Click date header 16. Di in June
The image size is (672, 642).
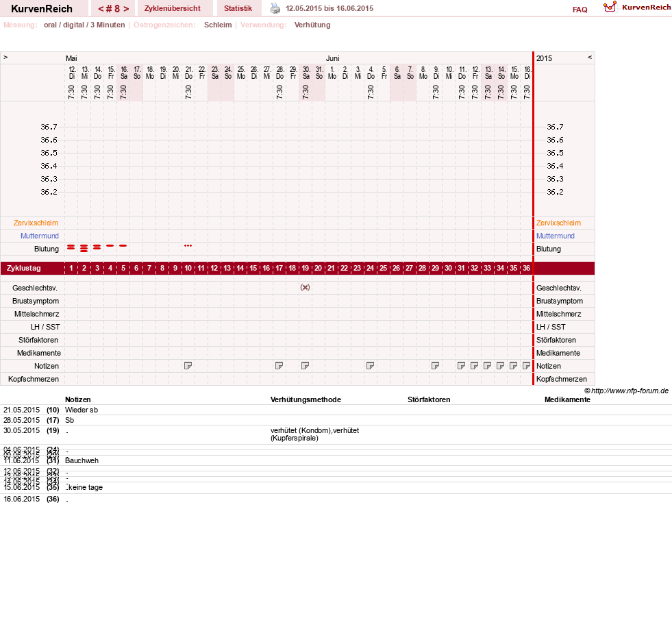(527, 73)
